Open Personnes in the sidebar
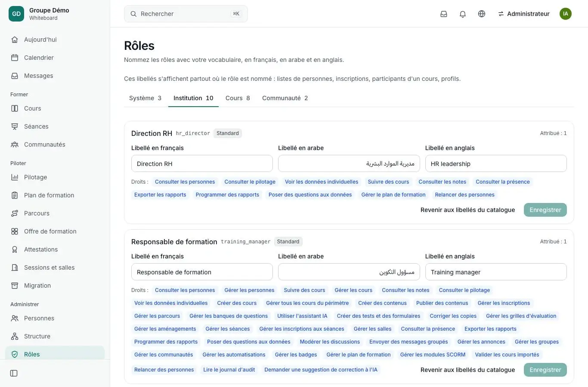Viewport: 588px width, 387px height. pyautogui.click(x=55, y=318)
